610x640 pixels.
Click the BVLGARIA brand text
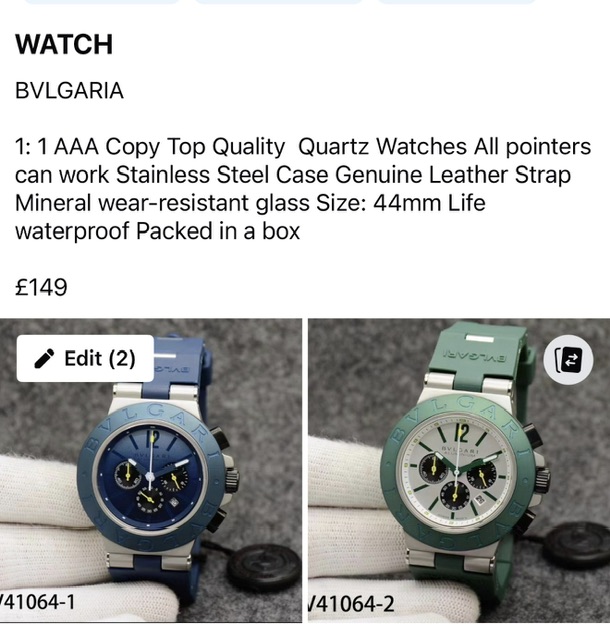(69, 90)
